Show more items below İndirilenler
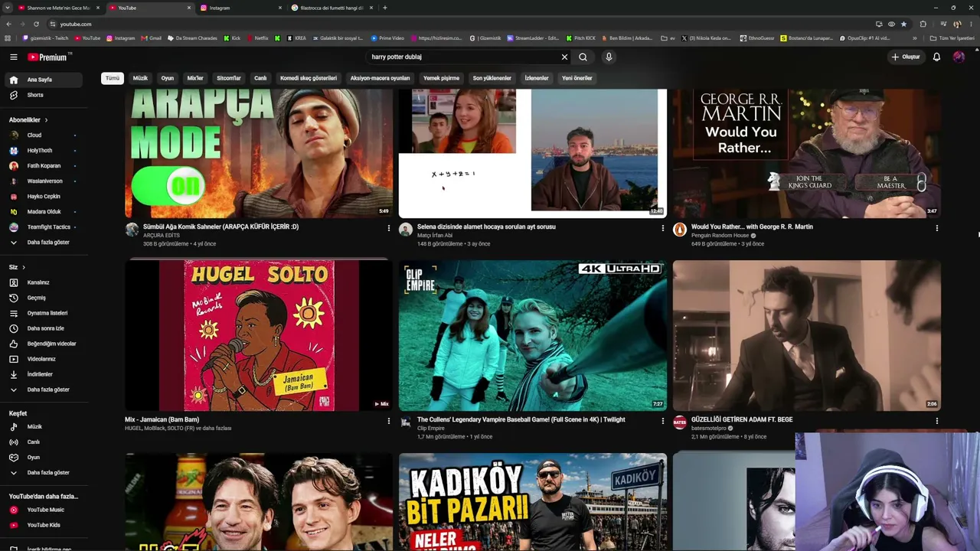The width and height of the screenshot is (980, 551). 44,390
